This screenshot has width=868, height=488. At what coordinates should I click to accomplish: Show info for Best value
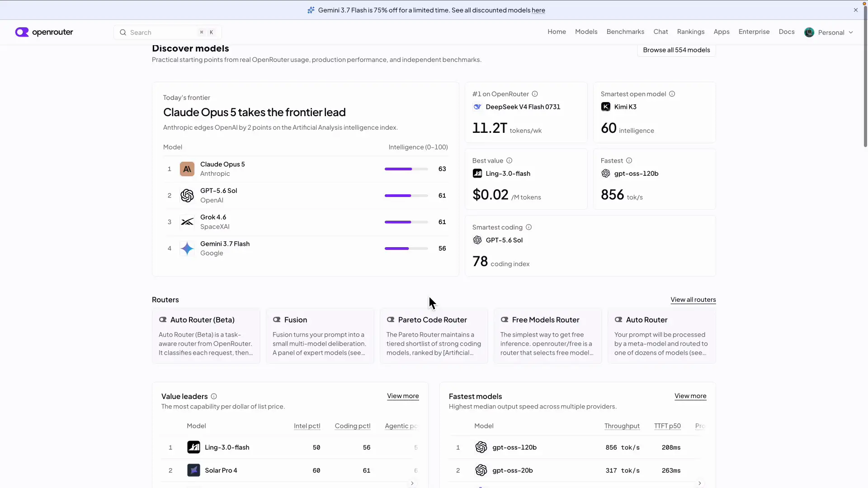coord(509,161)
